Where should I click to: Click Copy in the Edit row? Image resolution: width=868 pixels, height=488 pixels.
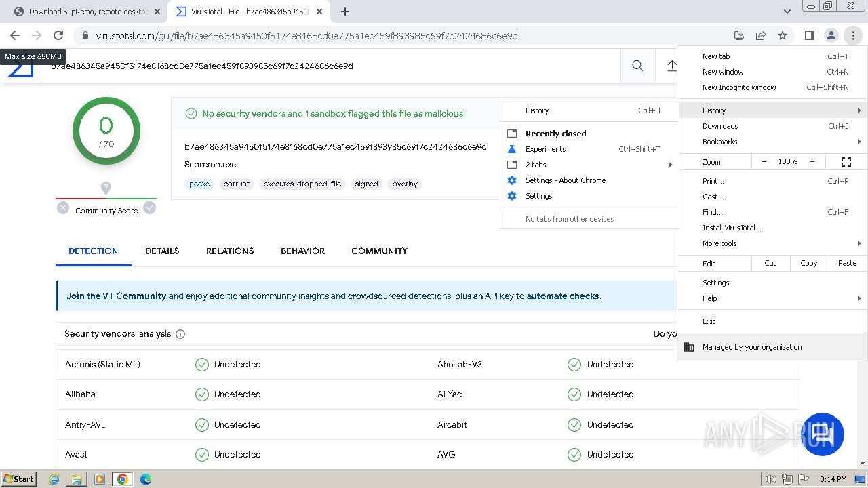tap(809, 263)
